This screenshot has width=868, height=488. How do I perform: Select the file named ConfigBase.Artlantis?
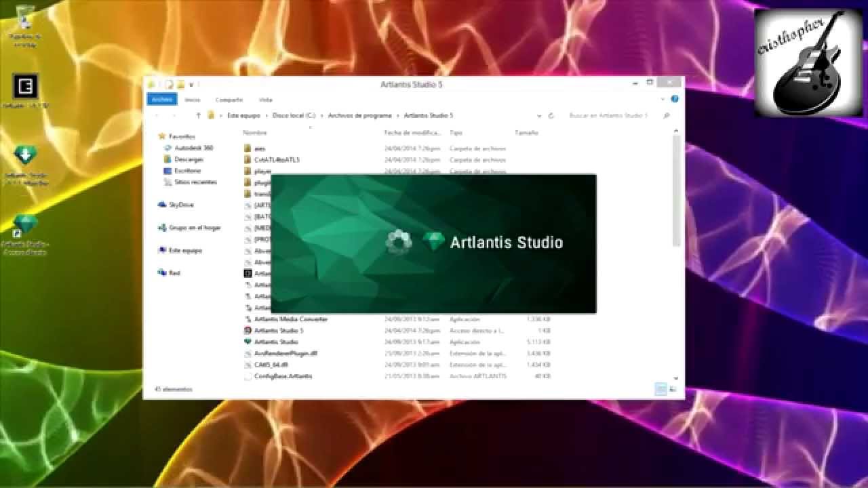click(x=283, y=376)
